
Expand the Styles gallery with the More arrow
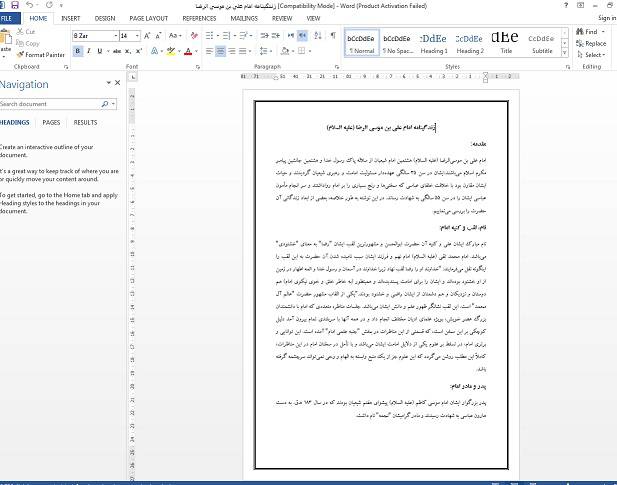point(565,53)
